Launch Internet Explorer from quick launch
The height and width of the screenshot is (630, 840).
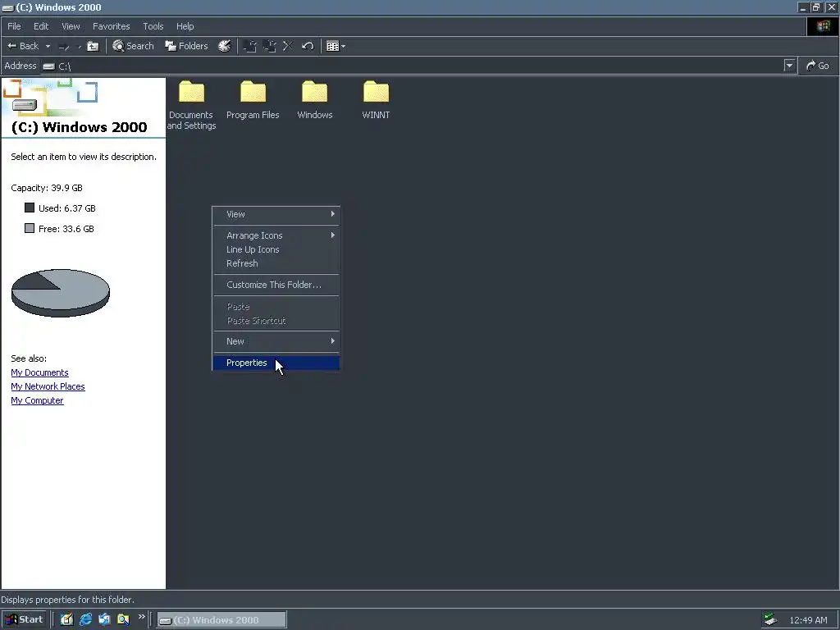[85, 619]
